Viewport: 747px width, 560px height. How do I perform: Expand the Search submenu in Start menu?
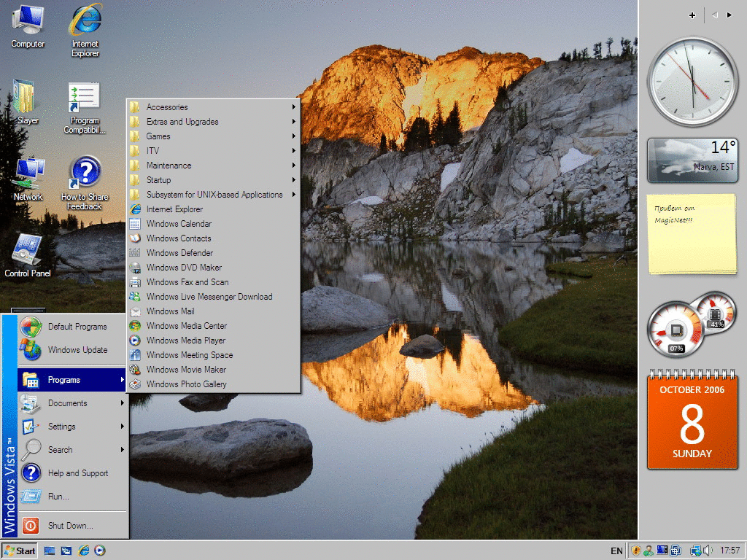(72, 450)
